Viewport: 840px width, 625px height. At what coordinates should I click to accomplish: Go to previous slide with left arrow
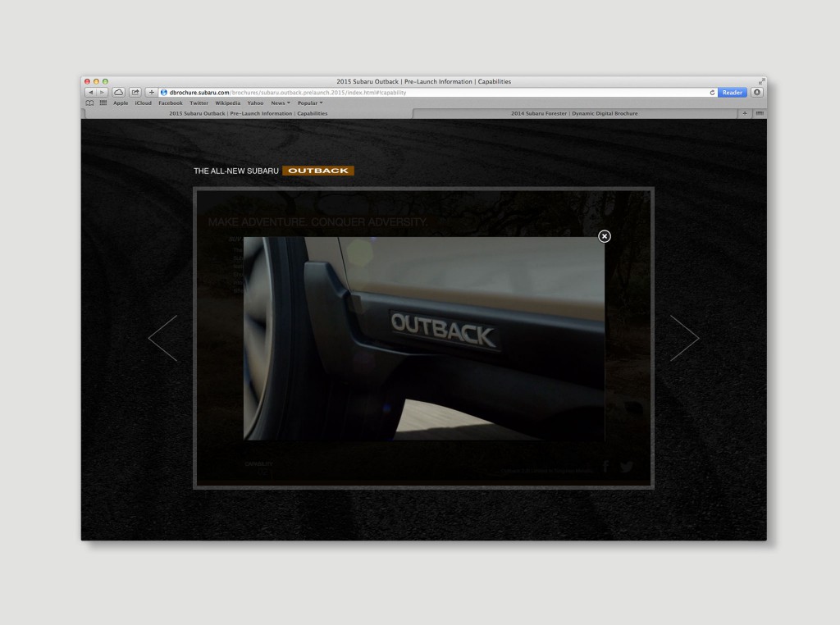tap(162, 338)
